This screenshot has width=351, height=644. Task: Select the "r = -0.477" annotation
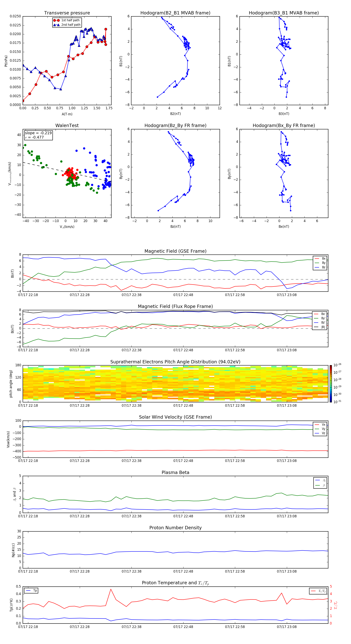pyautogui.click(x=35, y=137)
